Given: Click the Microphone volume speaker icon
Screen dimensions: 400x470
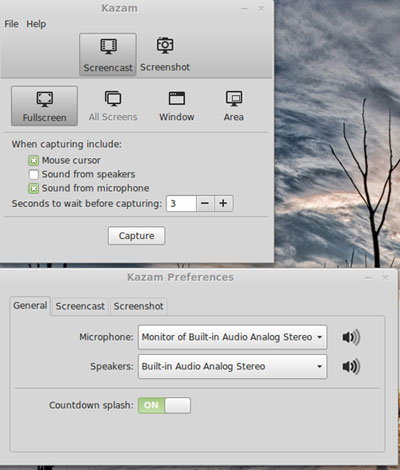Looking at the screenshot, I should pyautogui.click(x=351, y=337).
